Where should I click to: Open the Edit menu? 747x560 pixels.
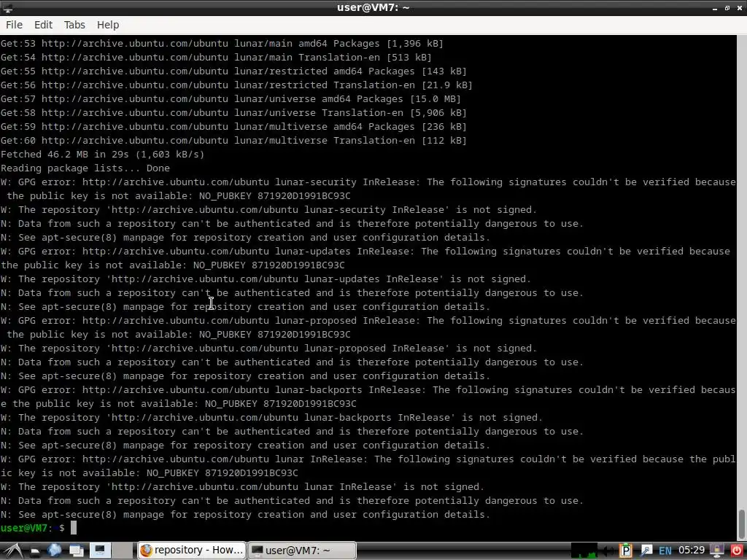(x=43, y=25)
